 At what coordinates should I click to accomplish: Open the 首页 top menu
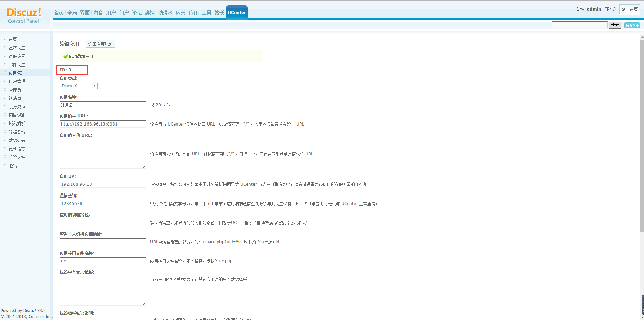(x=59, y=13)
